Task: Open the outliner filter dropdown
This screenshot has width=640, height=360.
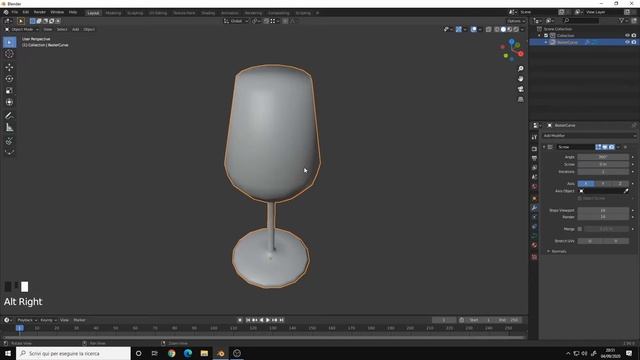Action: click(x=623, y=20)
